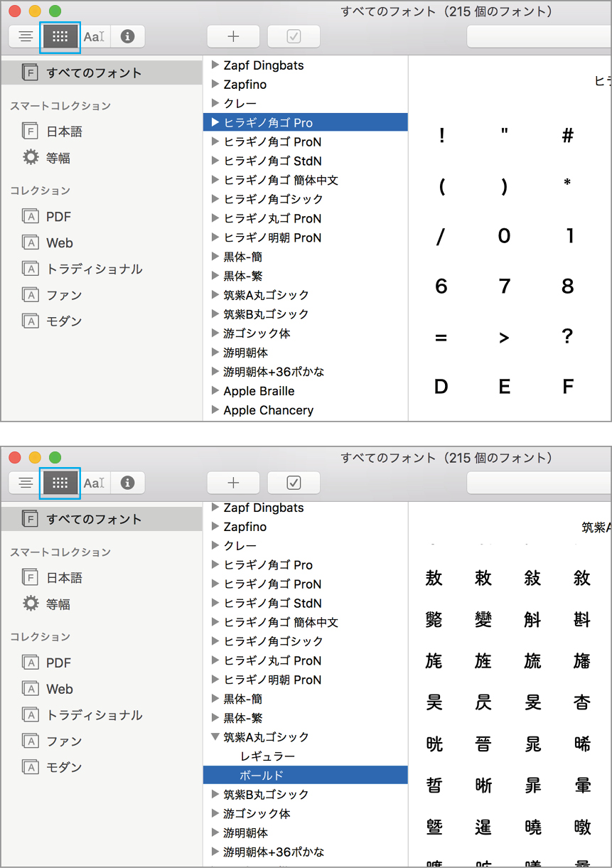Expand the Apple Braille font family

(215, 391)
